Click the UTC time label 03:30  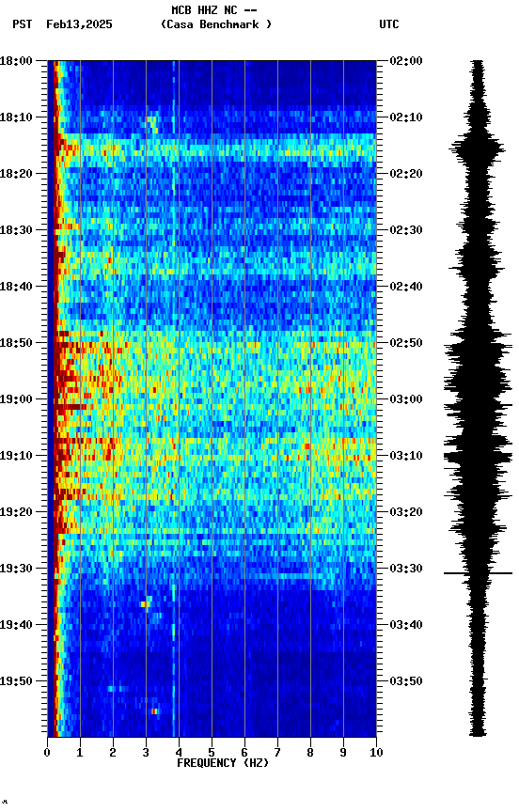pyautogui.click(x=405, y=569)
